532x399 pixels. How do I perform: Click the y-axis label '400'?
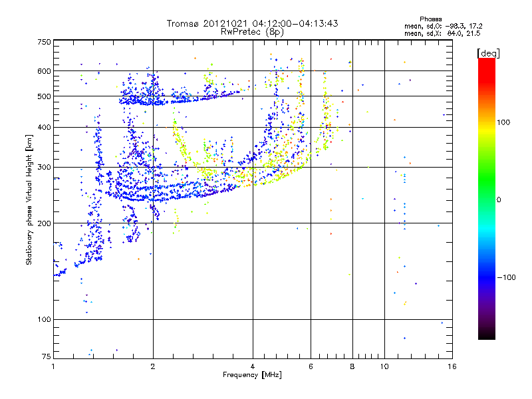(44, 127)
